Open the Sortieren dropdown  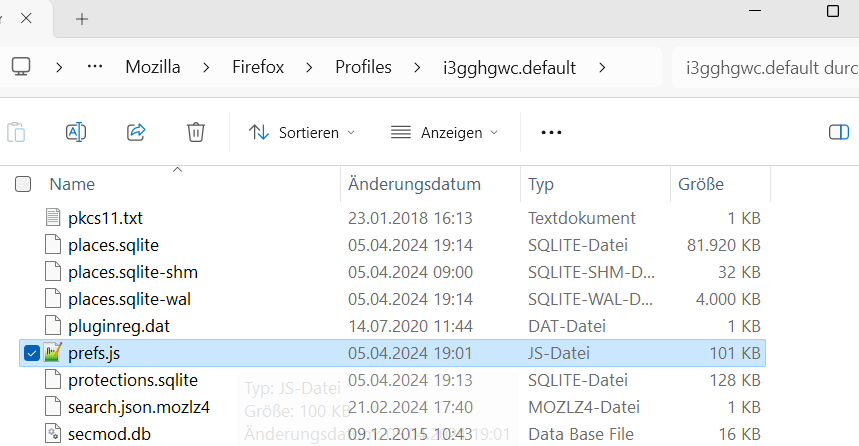[302, 132]
